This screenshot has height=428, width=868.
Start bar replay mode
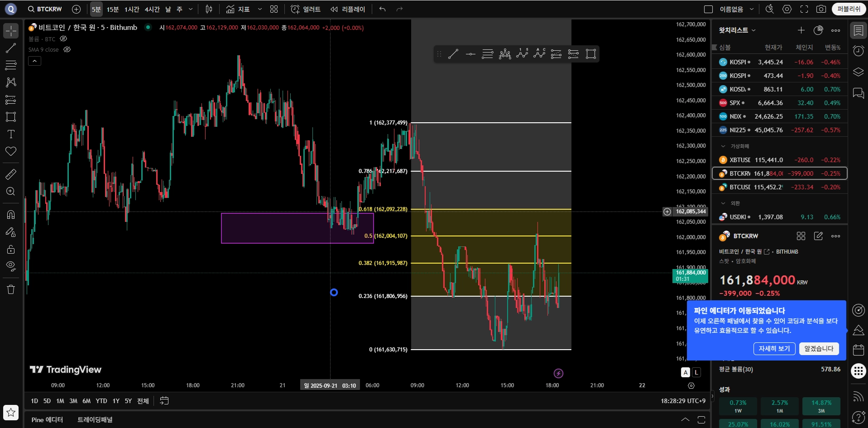(348, 9)
